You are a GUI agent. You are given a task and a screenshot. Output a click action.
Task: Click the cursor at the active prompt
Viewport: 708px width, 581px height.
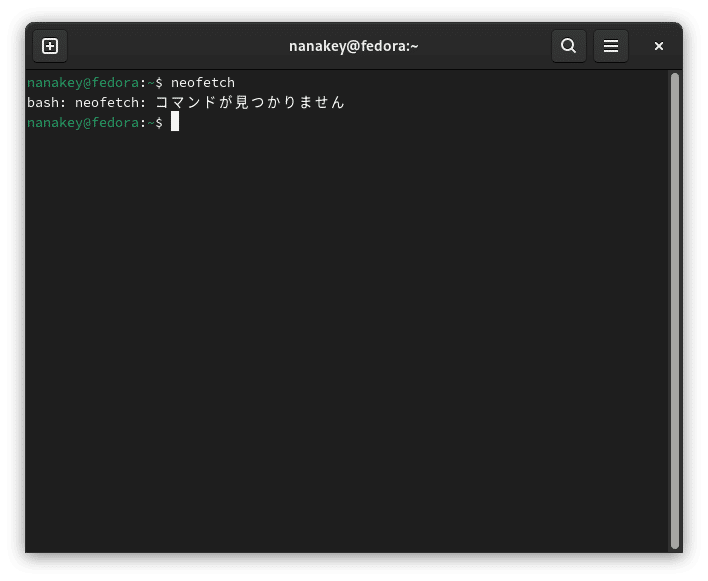(175, 122)
